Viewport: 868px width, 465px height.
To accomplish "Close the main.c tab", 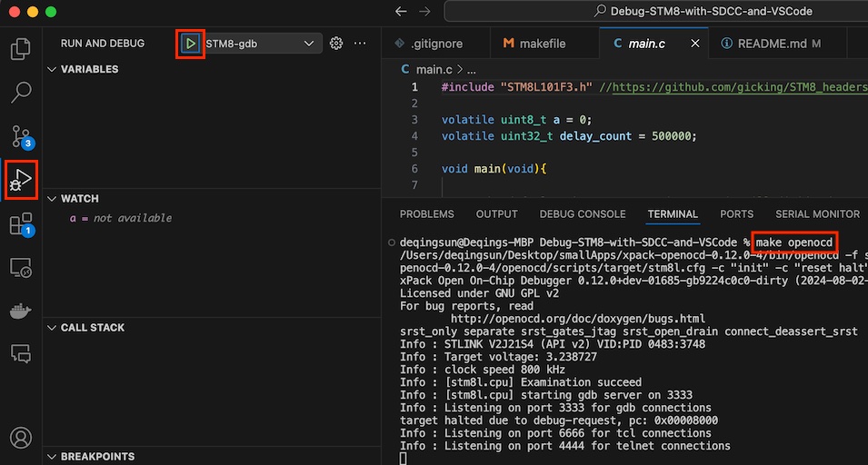I will coord(695,43).
